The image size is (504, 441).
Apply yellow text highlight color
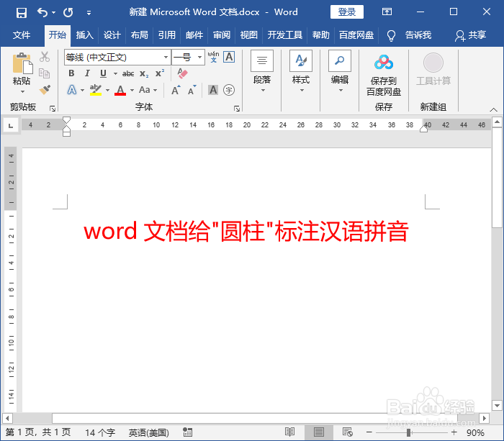pyautogui.click(x=96, y=90)
